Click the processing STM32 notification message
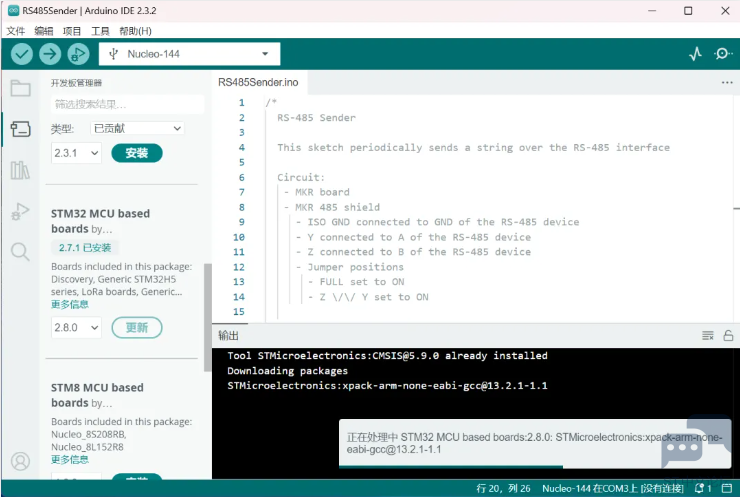The height and width of the screenshot is (497, 740). 534,443
